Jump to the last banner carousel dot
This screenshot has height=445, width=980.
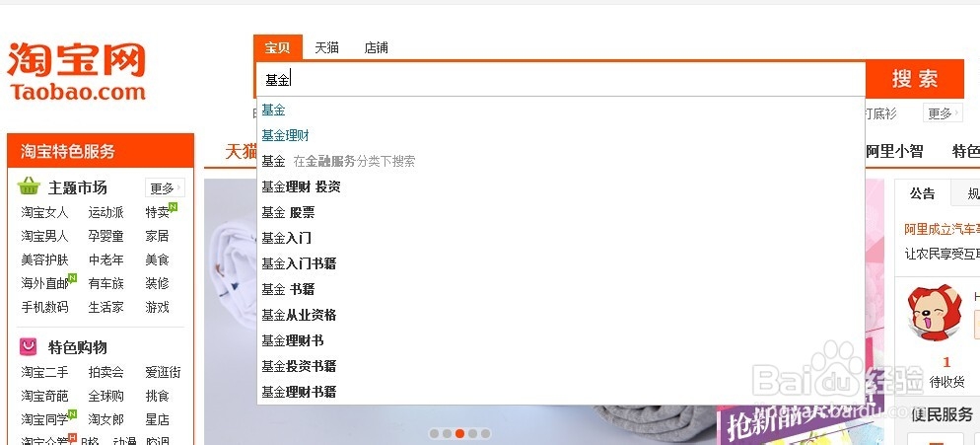pyautogui.click(x=486, y=433)
